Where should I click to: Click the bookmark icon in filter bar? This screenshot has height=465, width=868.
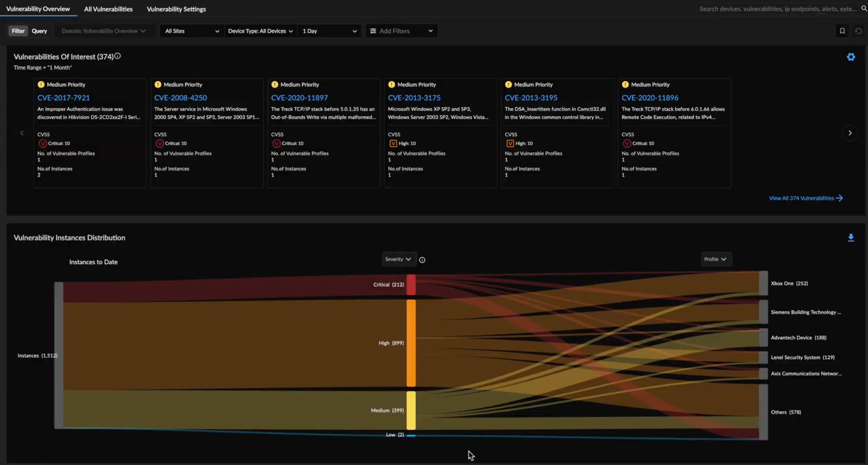coord(842,31)
